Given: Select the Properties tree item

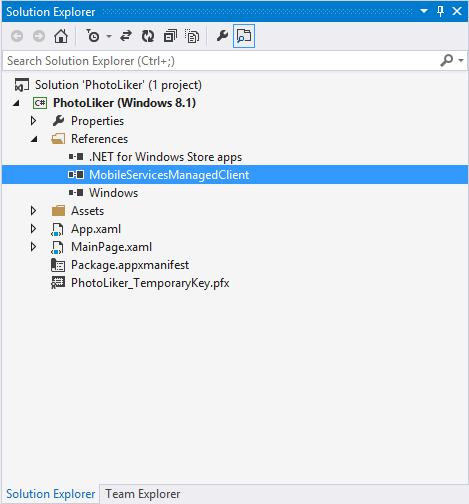Looking at the screenshot, I should point(97,121).
